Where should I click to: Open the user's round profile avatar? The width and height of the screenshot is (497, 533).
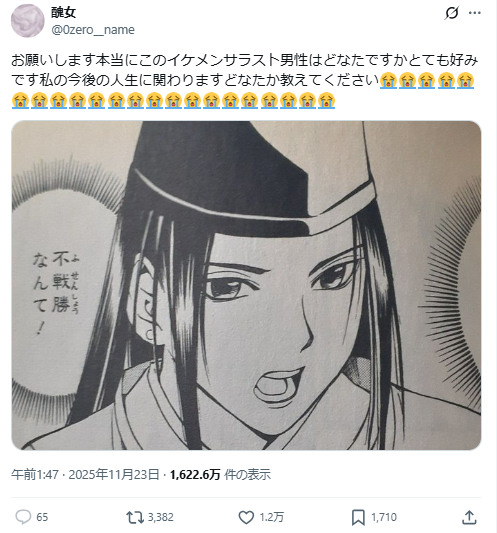click(x=28, y=21)
